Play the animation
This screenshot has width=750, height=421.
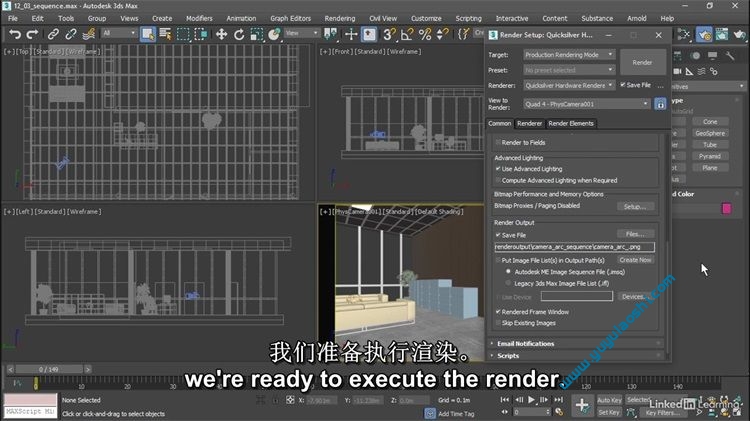tap(531, 399)
